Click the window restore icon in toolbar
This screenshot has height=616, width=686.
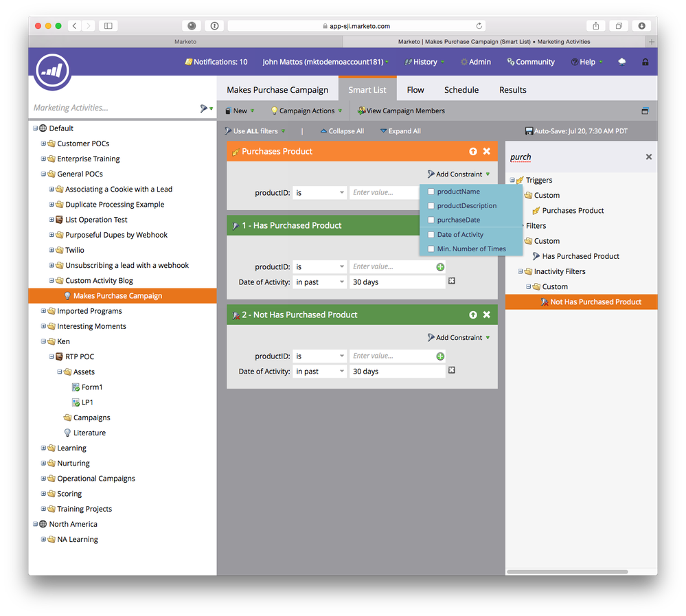(x=645, y=111)
